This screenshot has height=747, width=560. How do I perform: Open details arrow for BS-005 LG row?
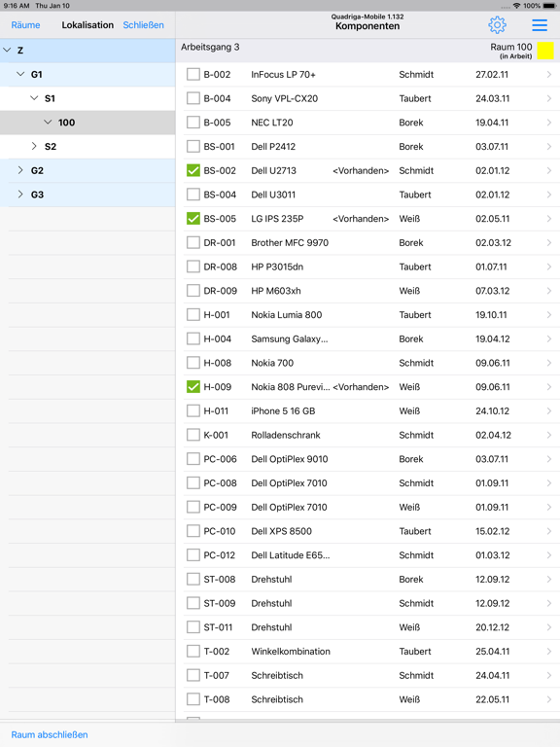pos(549,219)
